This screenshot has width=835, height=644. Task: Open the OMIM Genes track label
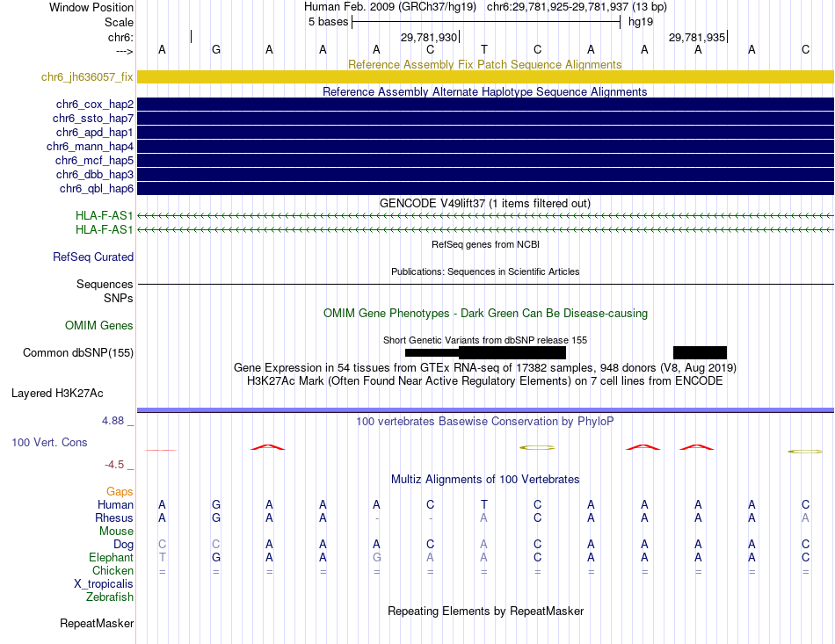pos(99,326)
